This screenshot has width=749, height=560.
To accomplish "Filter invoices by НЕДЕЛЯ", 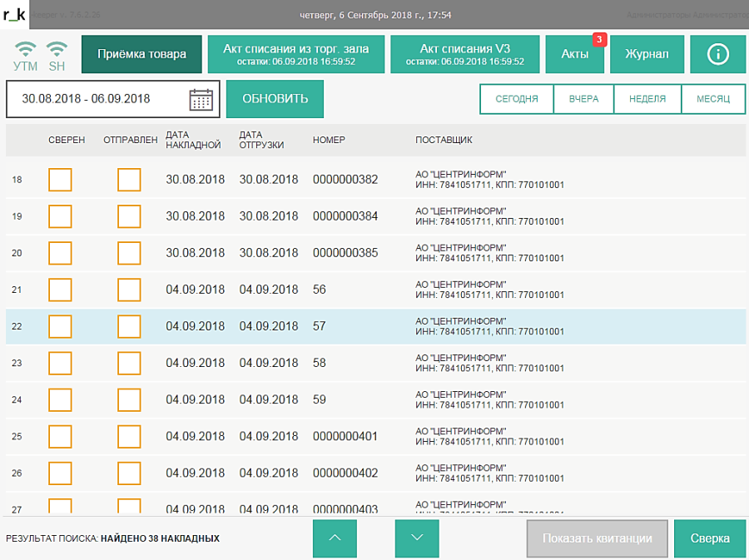I will [x=647, y=99].
